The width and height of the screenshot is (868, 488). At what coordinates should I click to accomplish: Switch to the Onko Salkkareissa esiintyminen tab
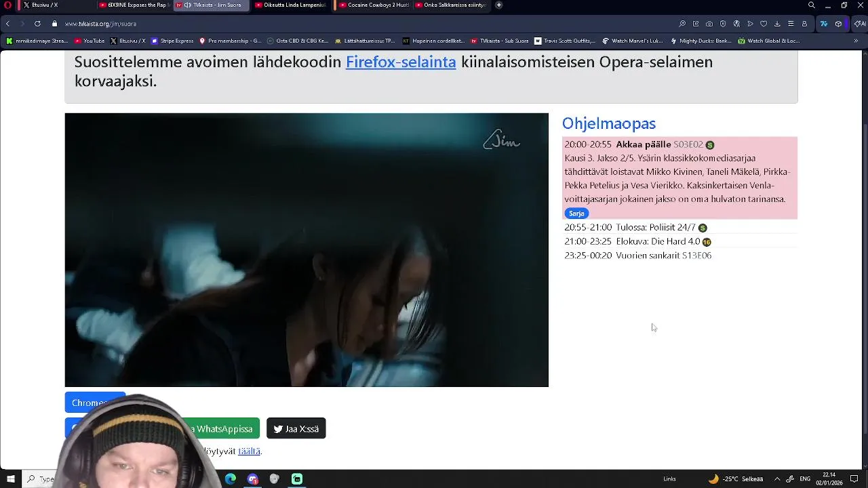point(450,5)
